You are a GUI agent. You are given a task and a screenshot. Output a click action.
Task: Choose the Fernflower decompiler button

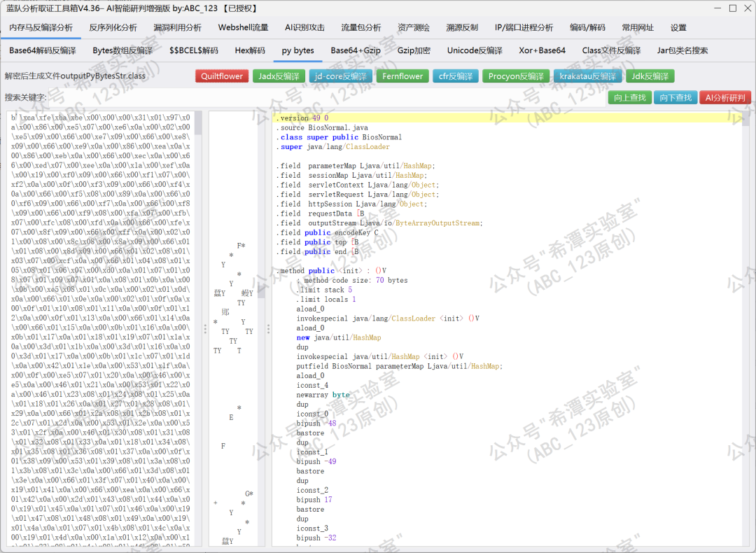[x=402, y=76]
